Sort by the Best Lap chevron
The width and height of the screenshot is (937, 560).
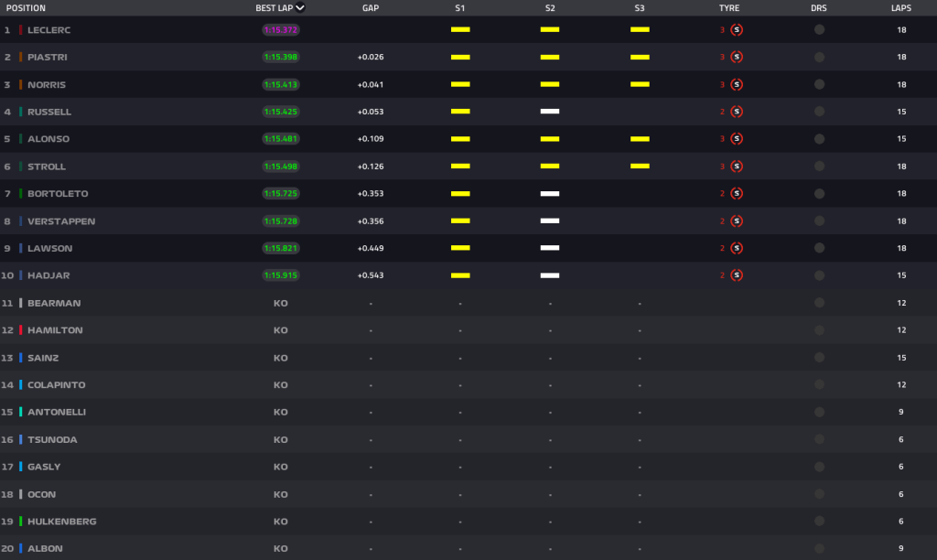(300, 7)
